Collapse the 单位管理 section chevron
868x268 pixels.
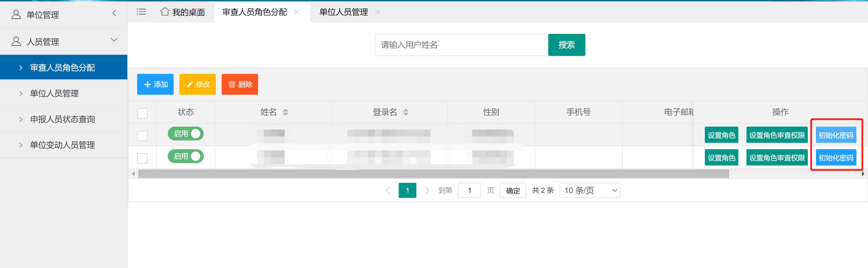[x=114, y=14]
